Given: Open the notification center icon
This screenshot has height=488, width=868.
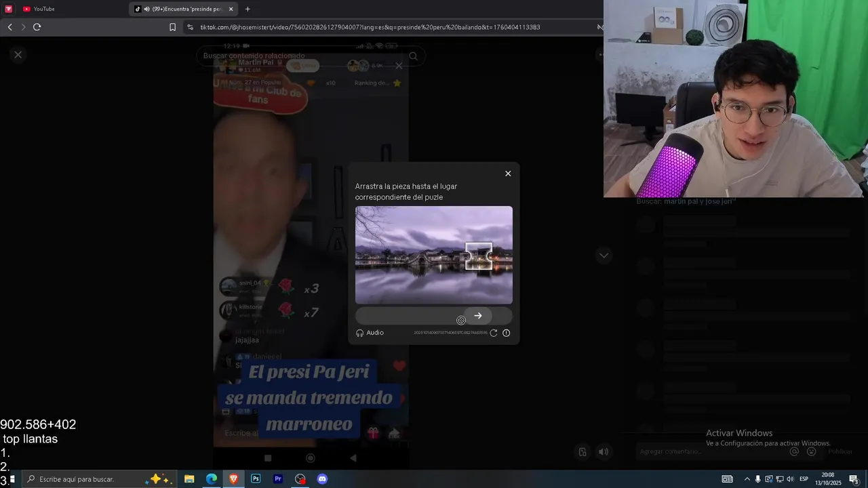Looking at the screenshot, I should [854, 479].
